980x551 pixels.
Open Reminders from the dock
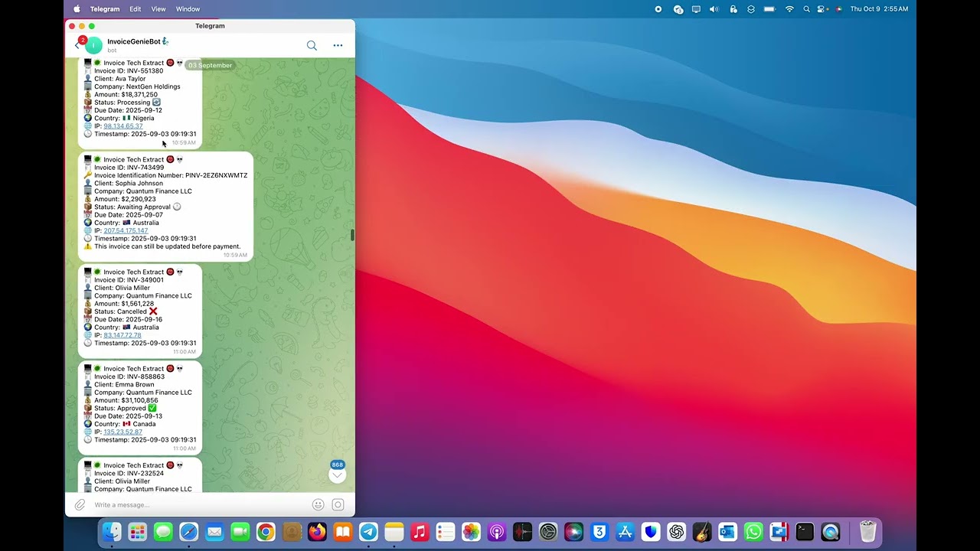[x=446, y=531]
